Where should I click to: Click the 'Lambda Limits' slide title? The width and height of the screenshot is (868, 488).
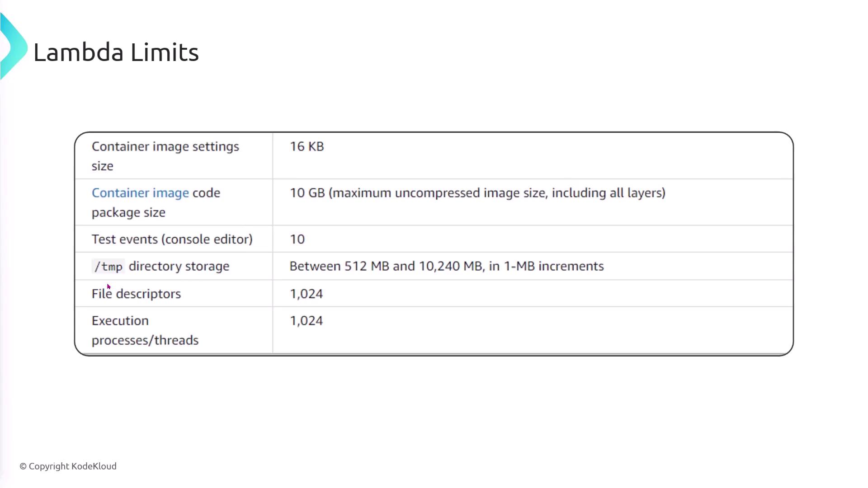pyautogui.click(x=116, y=52)
